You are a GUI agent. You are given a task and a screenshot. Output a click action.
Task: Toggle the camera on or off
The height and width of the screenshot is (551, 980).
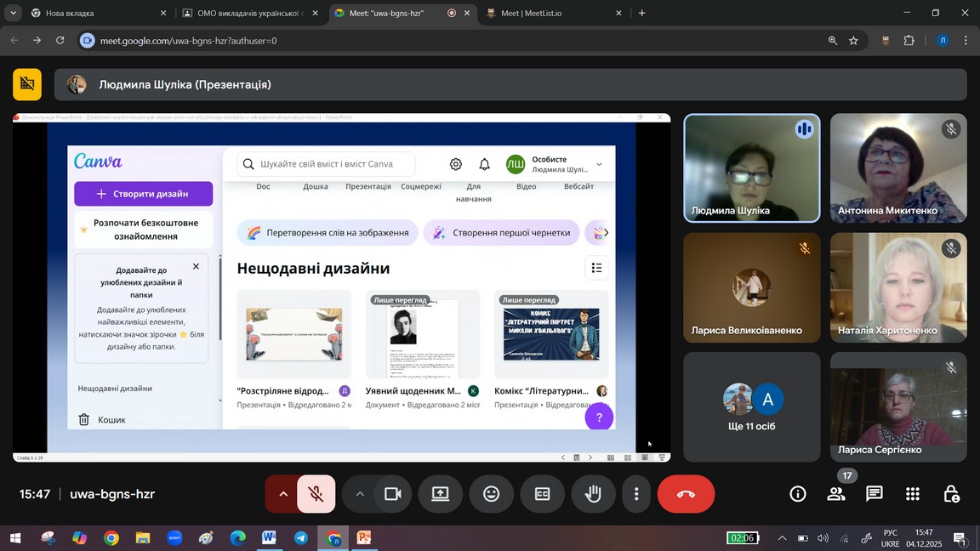392,494
